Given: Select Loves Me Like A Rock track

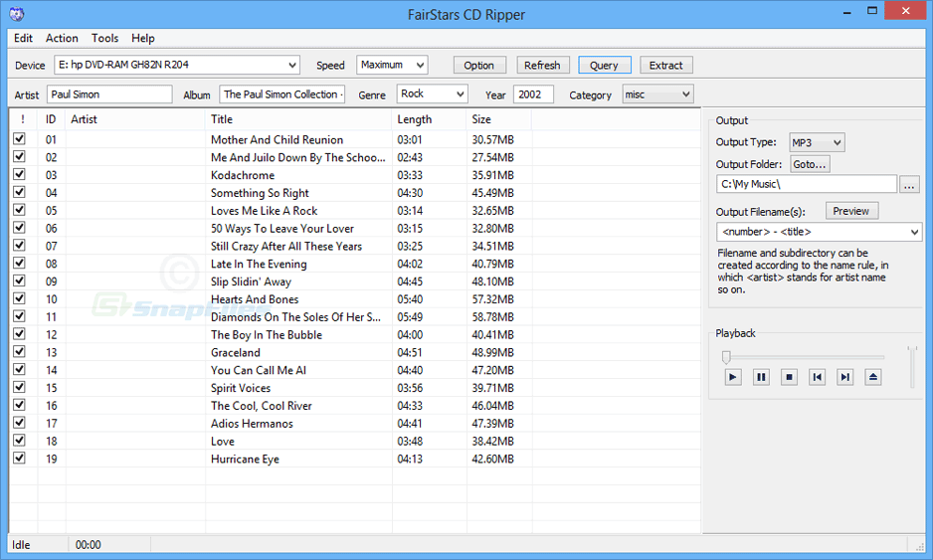Looking at the screenshot, I should click(x=264, y=211).
